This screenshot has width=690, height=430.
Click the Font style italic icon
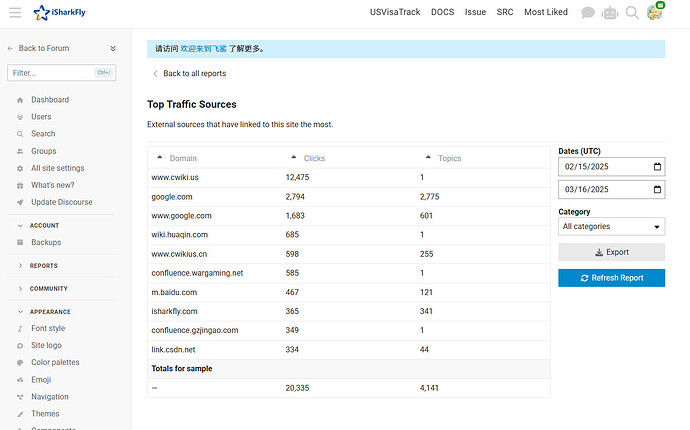pyautogui.click(x=20, y=329)
